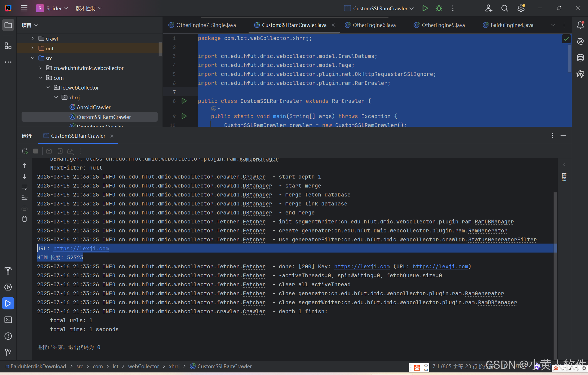Open IDE settings gear
The height and width of the screenshot is (375, 588).
(521, 8)
